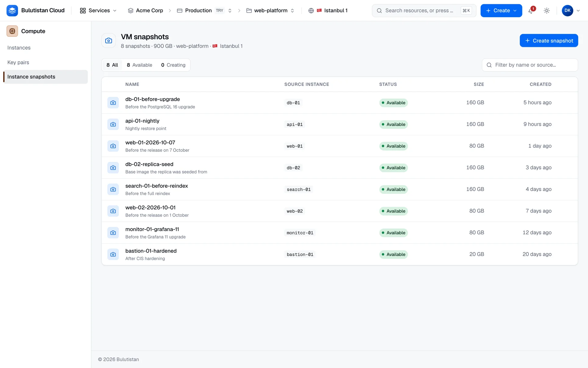The height and width of the screenshot is (368, 588).
Task: Click the web-02-2026-10-01 snapshot name
Action: [x=150, y=208]
